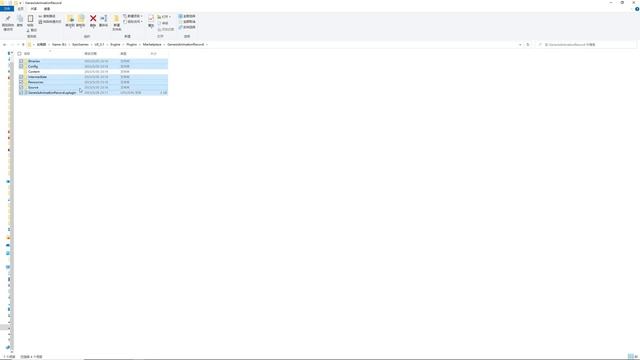Click the Back navigation arrow
640x360 pixels.
tap(4, 44)
